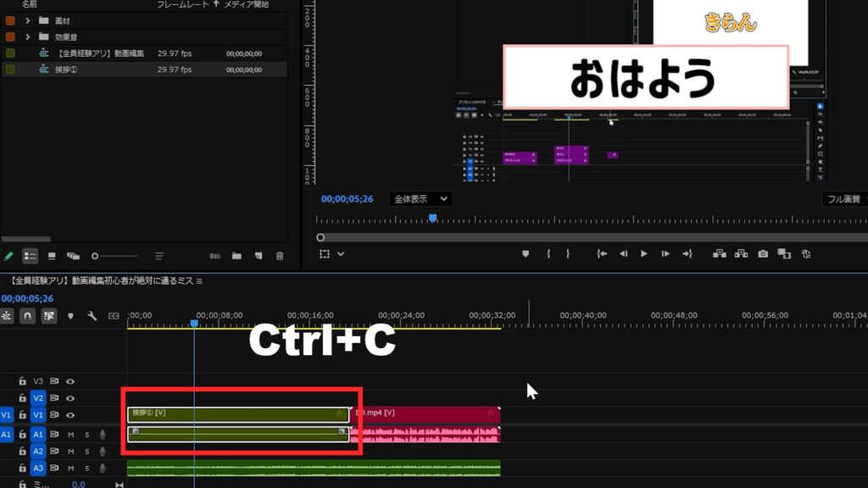Toggle V2 track targeting button
Screen dimensions: 868x488
[37, 398]
